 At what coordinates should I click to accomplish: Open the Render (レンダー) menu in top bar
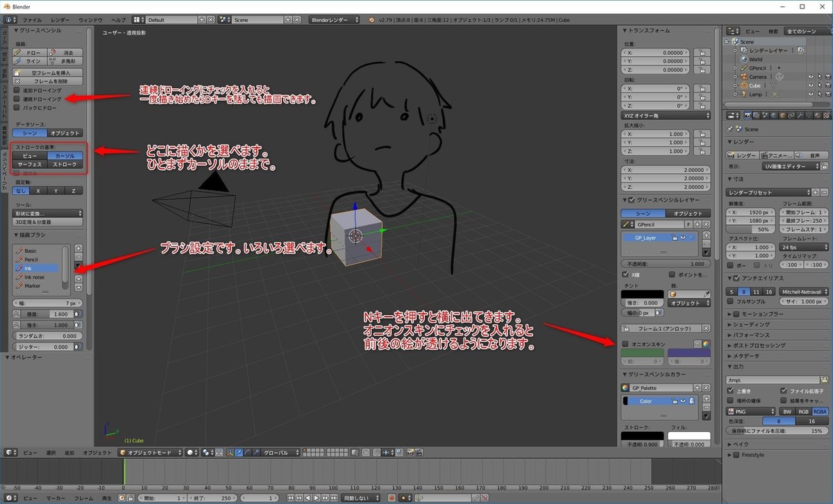point(60,20)
